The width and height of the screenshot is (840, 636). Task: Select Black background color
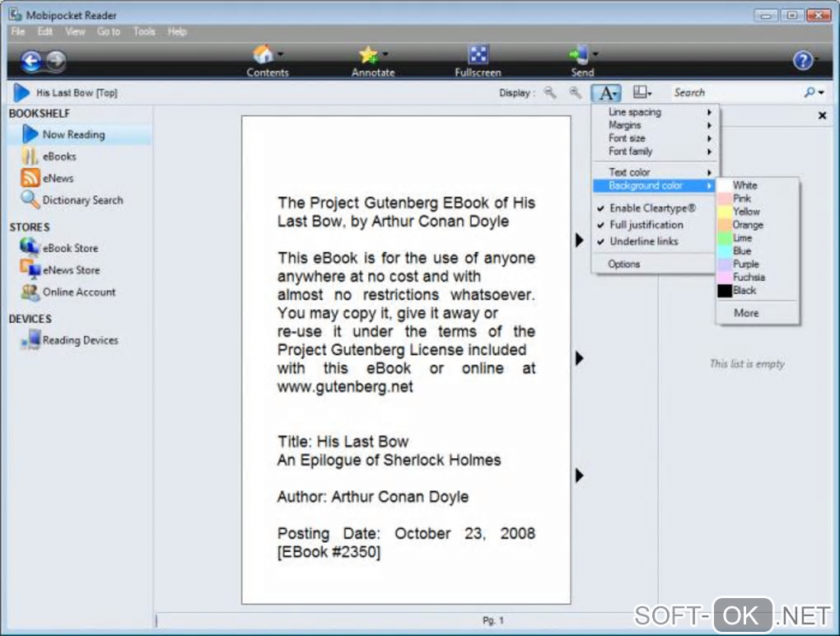[x=758, y=291]
